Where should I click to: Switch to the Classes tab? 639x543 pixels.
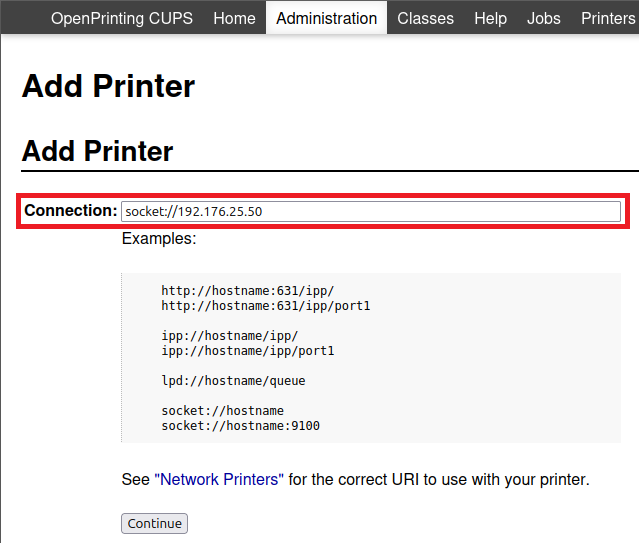point(425,18)
